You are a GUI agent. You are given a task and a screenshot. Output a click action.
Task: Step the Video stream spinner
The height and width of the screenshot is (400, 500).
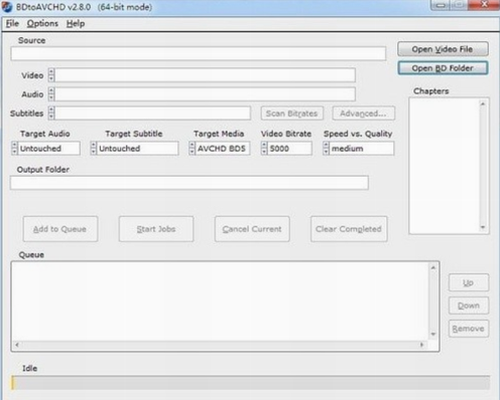[x=51, y=75]
